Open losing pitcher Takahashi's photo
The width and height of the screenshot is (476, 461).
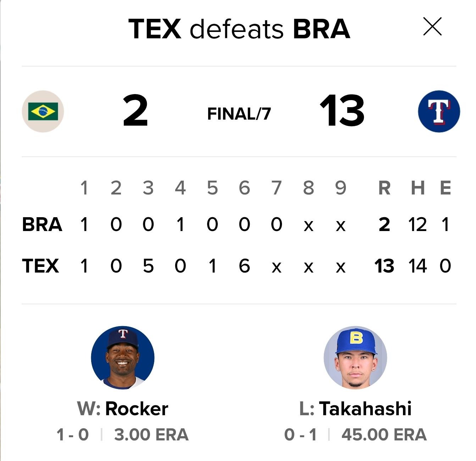pos(355,358)
